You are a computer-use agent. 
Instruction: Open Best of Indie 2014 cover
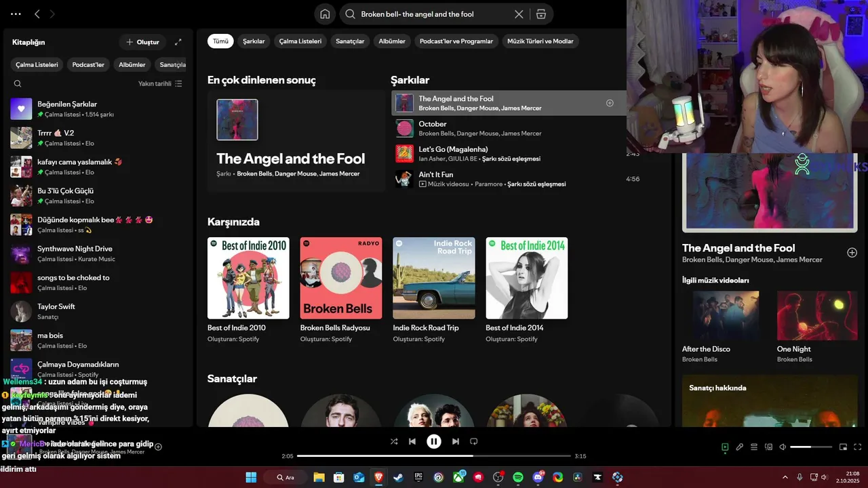click(527, 278)
